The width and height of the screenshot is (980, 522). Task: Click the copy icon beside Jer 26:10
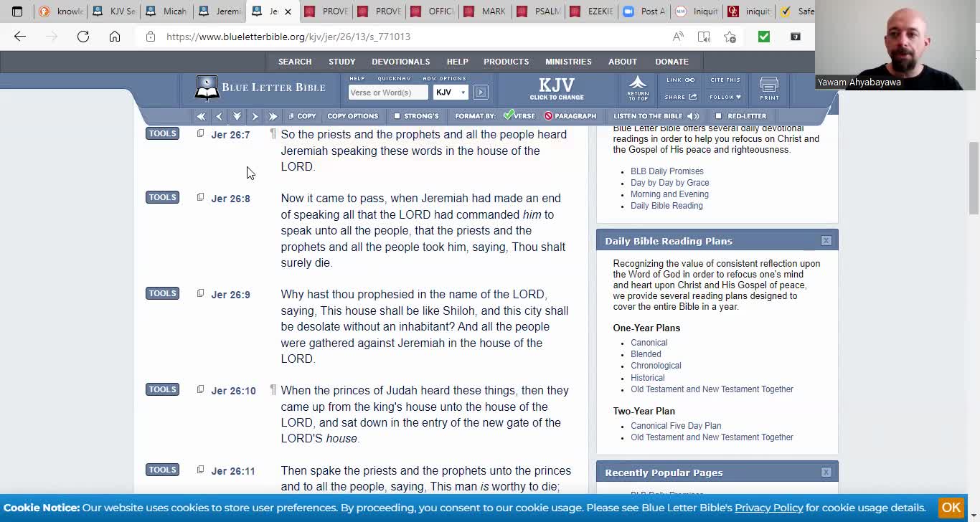[x=200, y=389]
